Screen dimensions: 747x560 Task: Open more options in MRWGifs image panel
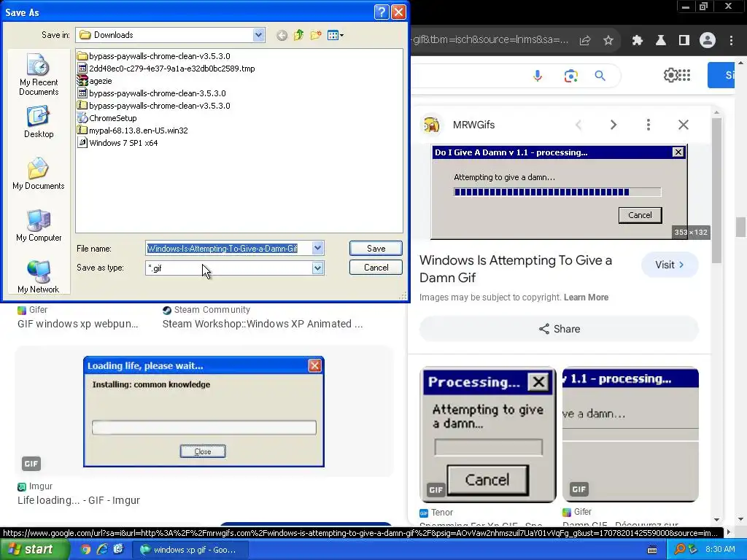pyautogui.click(x=649, y=125)
